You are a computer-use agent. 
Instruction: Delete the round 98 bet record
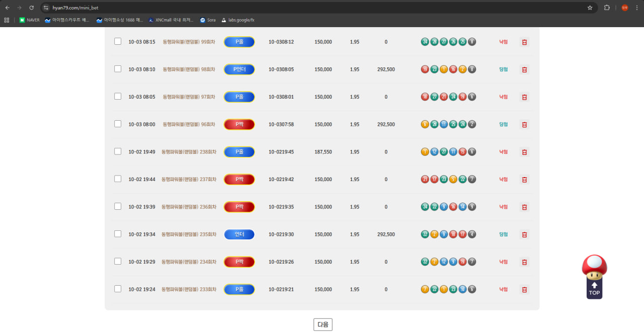tap(524, 69)
